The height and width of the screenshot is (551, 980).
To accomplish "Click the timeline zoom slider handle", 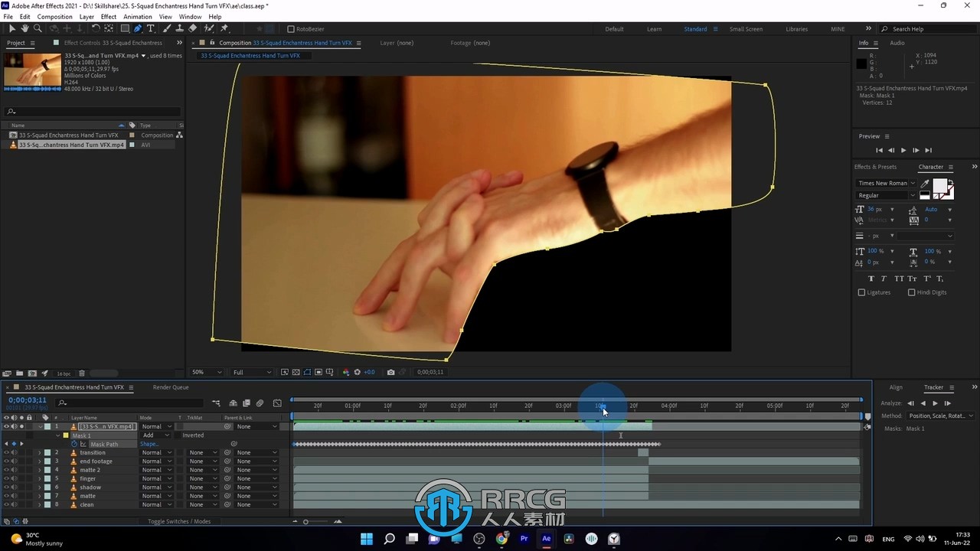I will pyautogui.click(x=305, y=522).
